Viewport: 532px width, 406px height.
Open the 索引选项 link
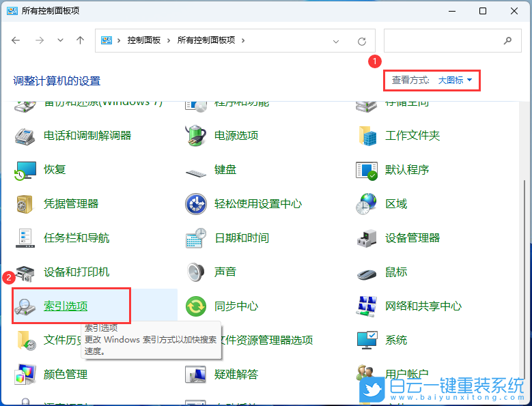pos(66,306)
